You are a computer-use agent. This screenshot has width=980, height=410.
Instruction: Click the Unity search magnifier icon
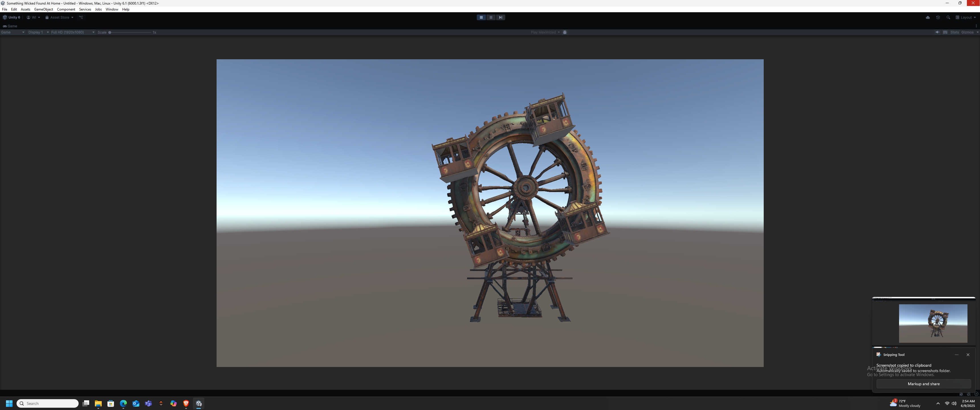pyautogui.click(x=948, y=17)
